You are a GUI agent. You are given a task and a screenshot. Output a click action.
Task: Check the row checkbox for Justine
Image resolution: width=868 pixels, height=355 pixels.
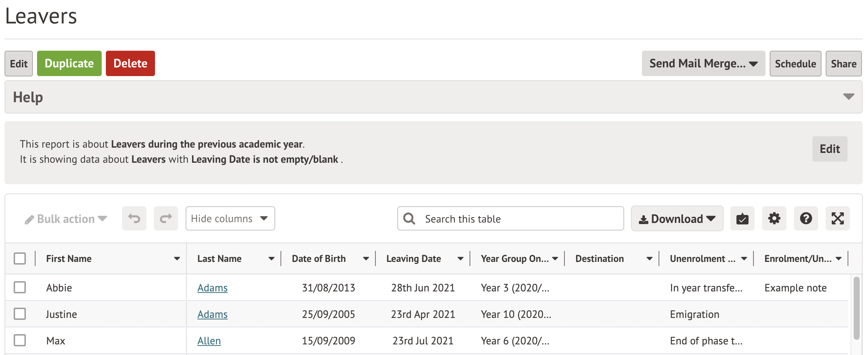20,314
